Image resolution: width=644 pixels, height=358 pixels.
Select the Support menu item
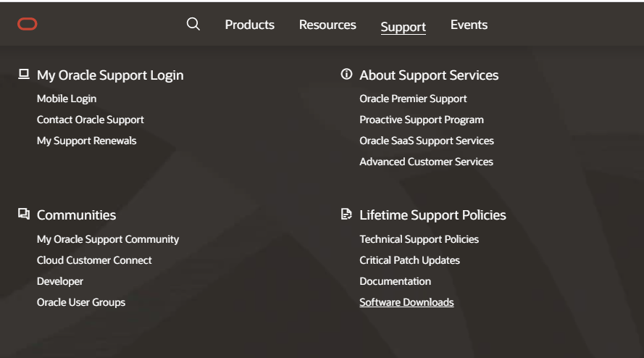coord(403,27)
